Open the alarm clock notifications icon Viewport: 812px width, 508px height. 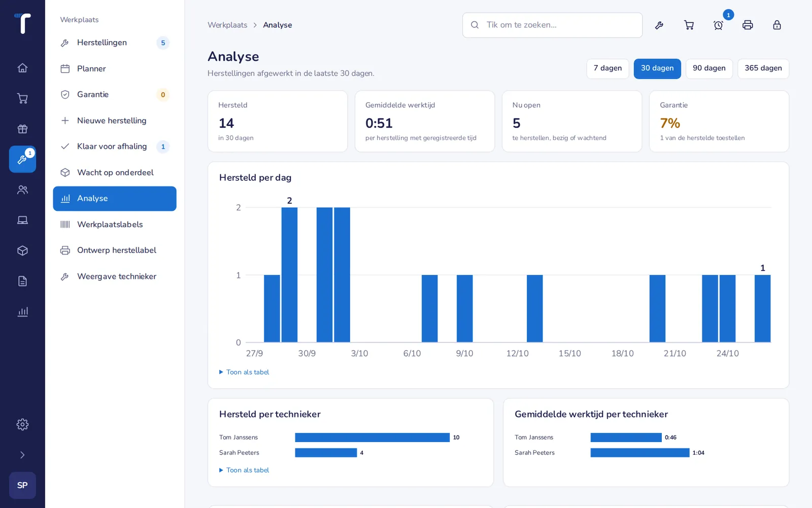pos(718,25)
